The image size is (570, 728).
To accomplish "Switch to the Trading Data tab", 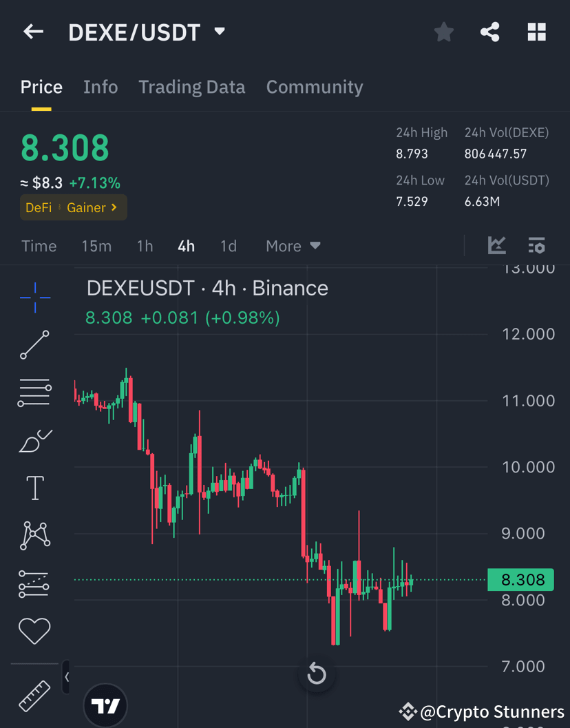I will pyautogui.click(x=192, y=87).
